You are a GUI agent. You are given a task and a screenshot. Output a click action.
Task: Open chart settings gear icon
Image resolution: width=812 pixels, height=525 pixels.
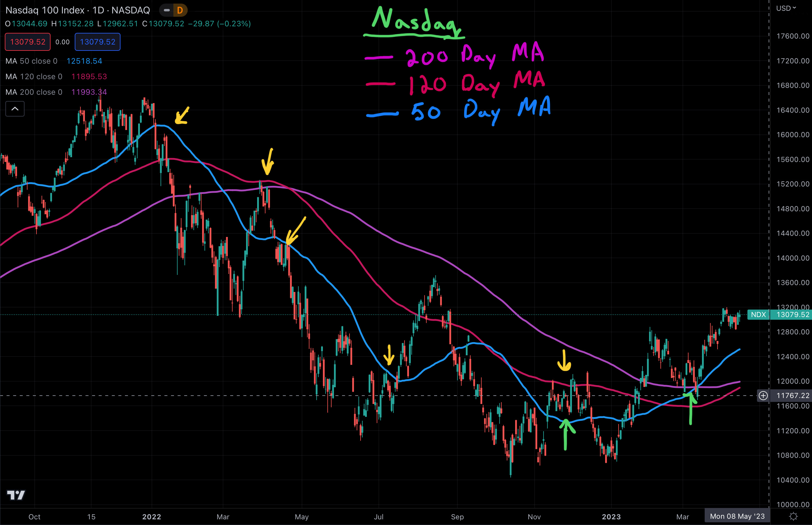[793, 516]
